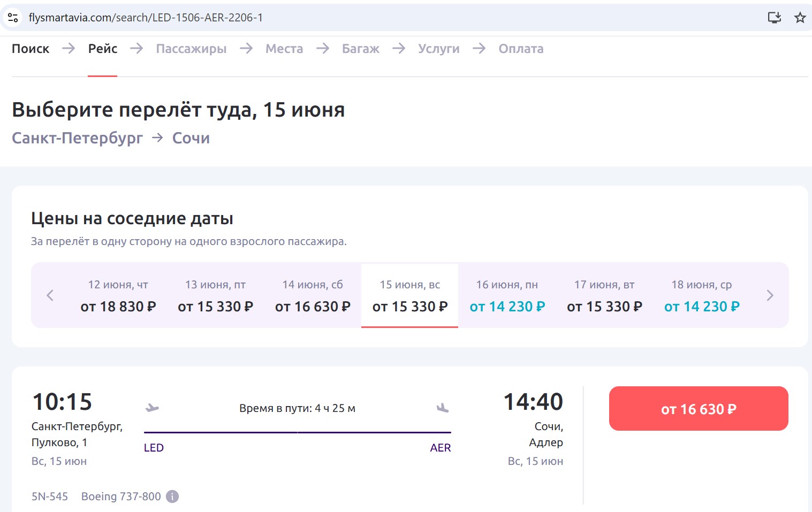Select the 12 июня date price
This screenshot has height=512, width=812.
pyautogui.click(x=118, y=295)
